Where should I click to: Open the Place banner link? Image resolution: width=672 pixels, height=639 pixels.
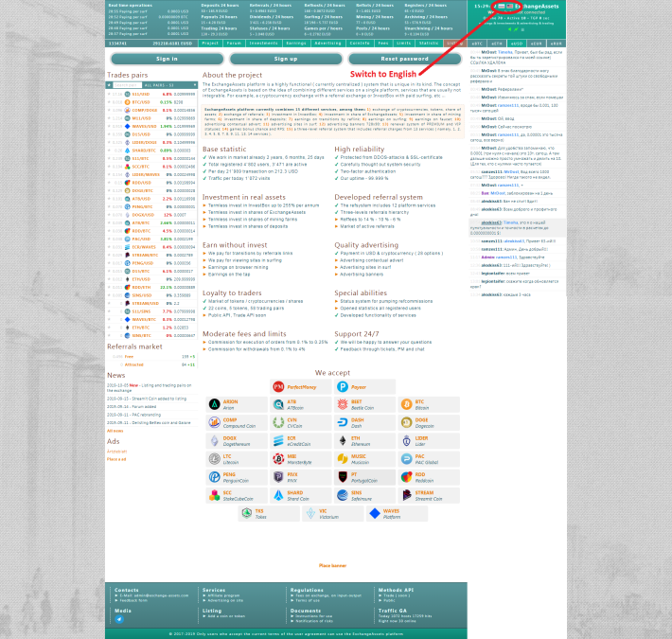tap(332, 566)
